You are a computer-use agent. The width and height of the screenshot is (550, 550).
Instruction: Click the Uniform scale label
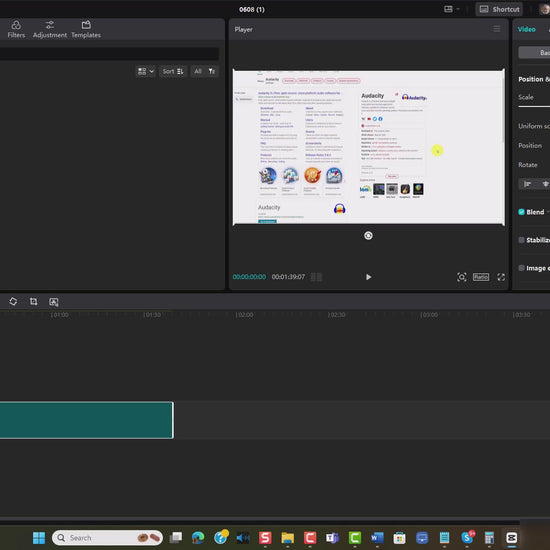534,126
